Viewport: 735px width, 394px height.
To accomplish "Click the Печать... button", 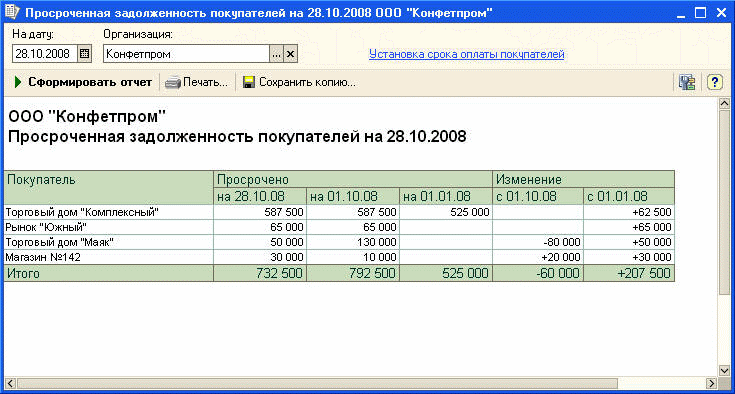I will point(196,82).
